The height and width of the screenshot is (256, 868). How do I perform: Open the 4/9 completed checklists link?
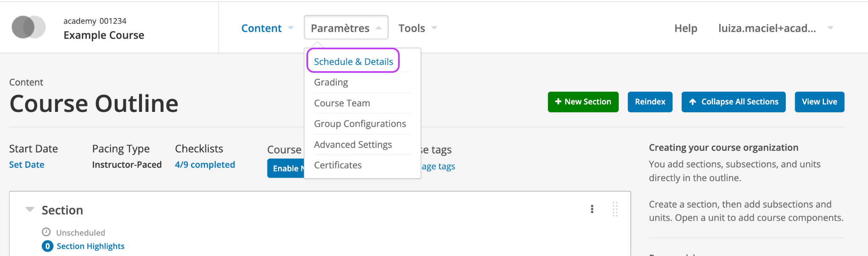tap(205, 164)
